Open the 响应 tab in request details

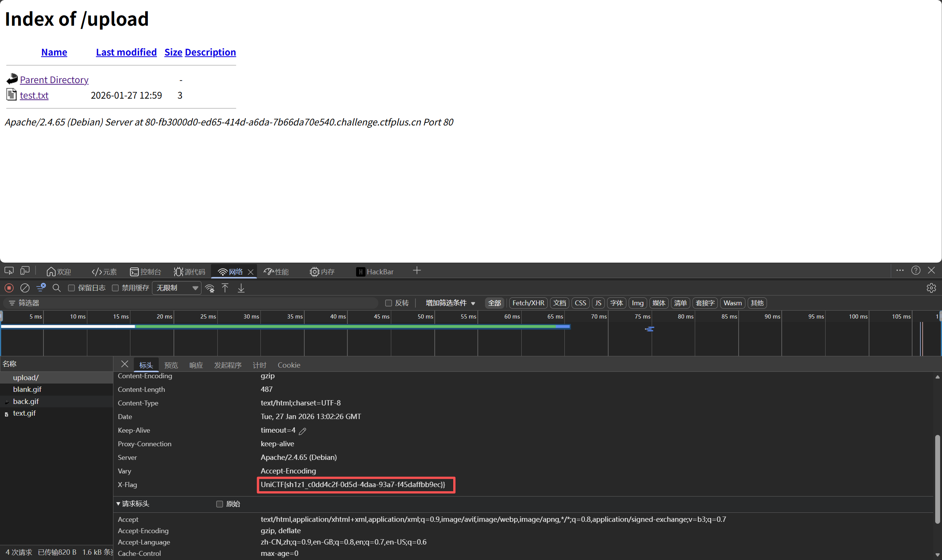coord(196,365)
